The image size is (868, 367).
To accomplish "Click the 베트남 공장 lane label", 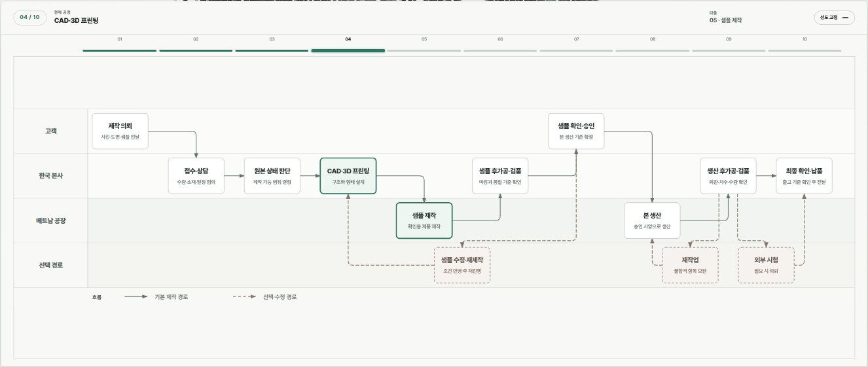I will tap(51, 220).
